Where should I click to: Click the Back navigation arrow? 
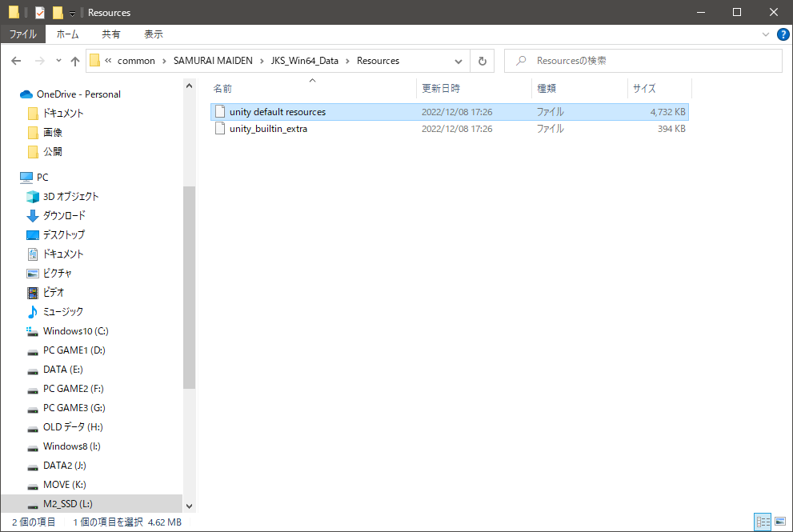coord(16,61)
